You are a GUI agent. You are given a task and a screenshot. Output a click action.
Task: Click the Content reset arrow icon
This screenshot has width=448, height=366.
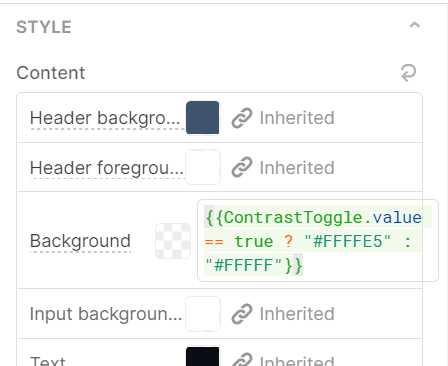point(408,73)
